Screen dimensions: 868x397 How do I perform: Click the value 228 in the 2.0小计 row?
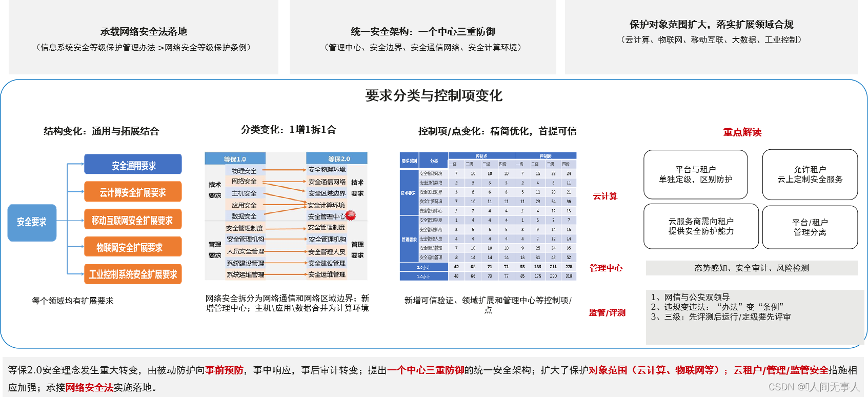569,267
